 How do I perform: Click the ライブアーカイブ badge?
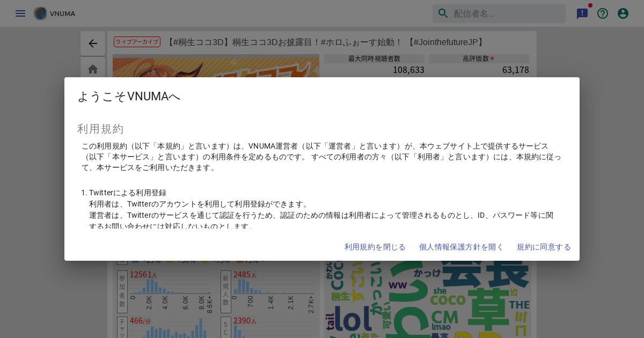click(x=137, y=42)
